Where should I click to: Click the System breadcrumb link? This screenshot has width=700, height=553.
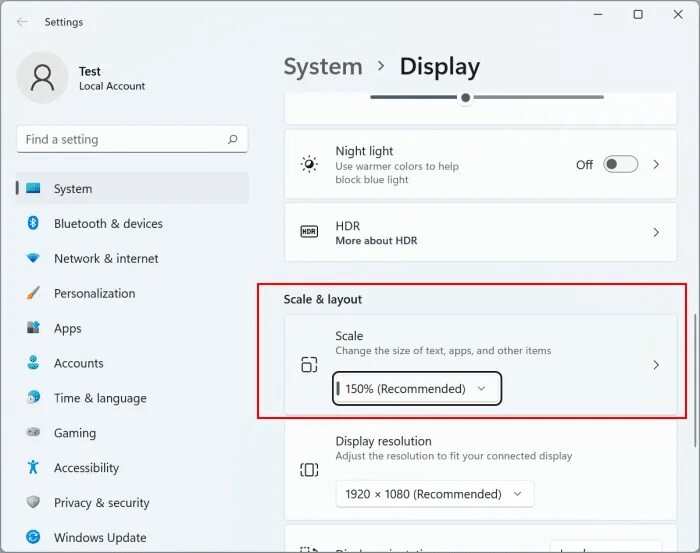(323, 67)
